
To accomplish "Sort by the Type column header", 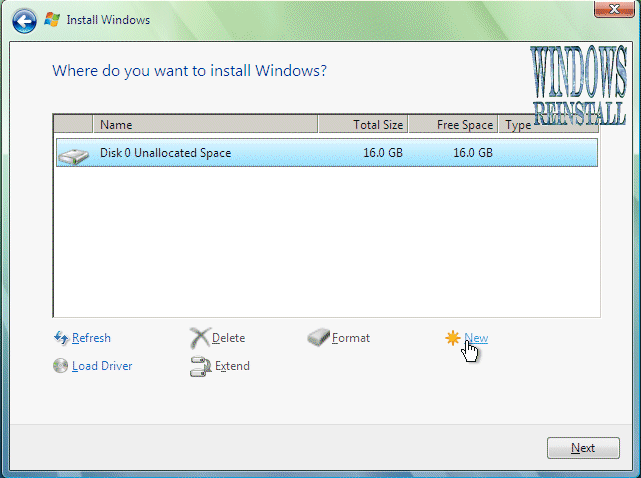I will (x=548, y=124).
